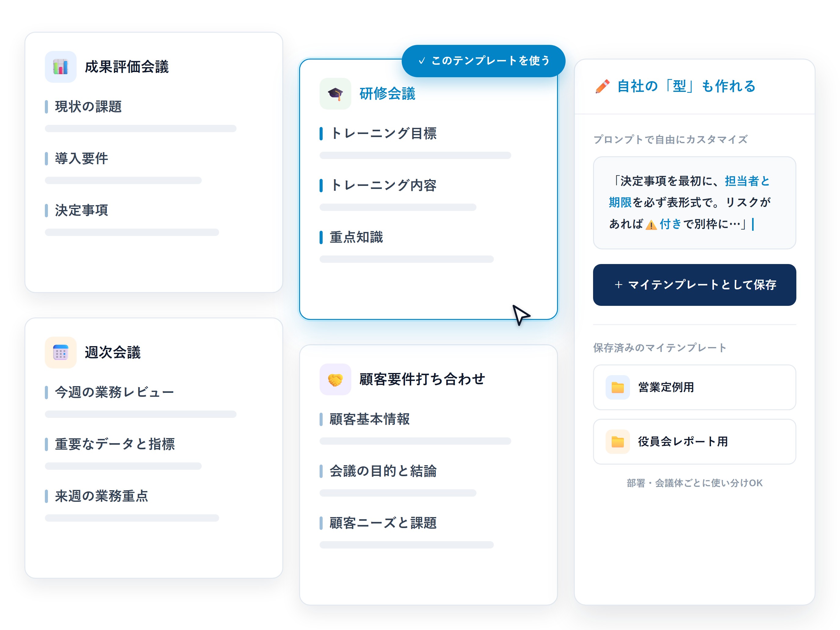Screen dimensions: 840x630
Task: Click the bar chart icon of 成果評価会議
Action: click(x=60, y=67)
